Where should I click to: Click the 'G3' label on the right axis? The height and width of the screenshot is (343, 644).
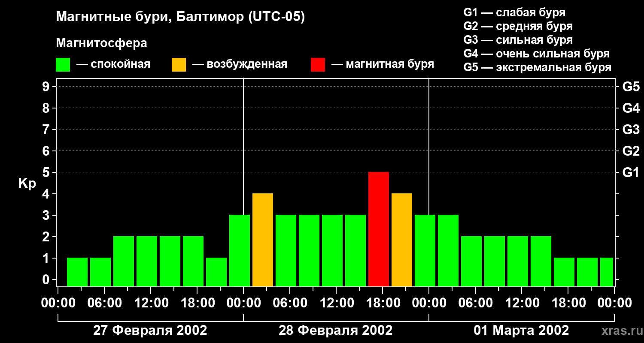(x=631, y=129)
